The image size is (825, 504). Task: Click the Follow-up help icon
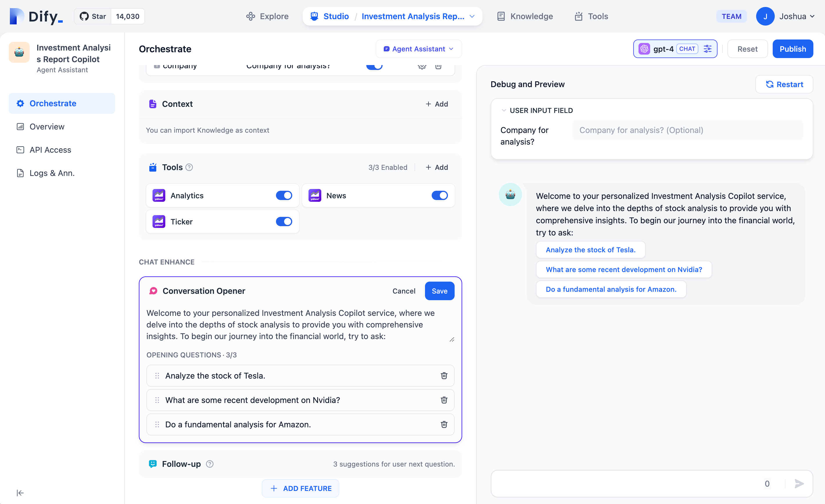pos(210,464)
